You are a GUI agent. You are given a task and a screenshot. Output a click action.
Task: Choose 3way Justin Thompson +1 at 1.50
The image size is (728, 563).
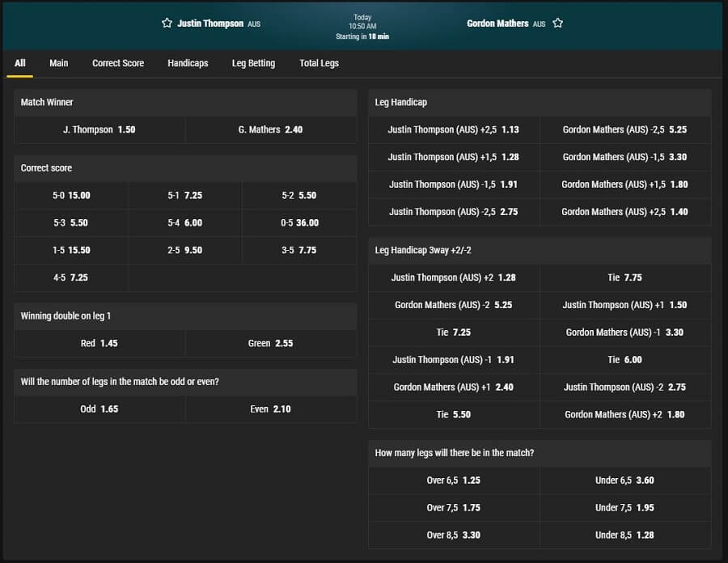[x=625, y=306]
